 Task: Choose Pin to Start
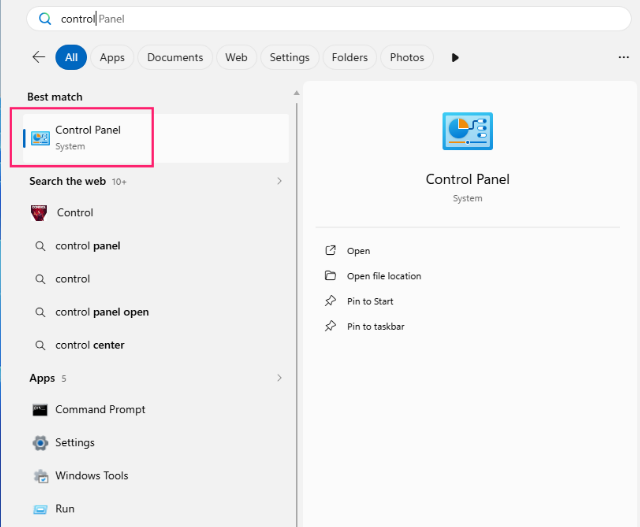(x=370, y=301)
